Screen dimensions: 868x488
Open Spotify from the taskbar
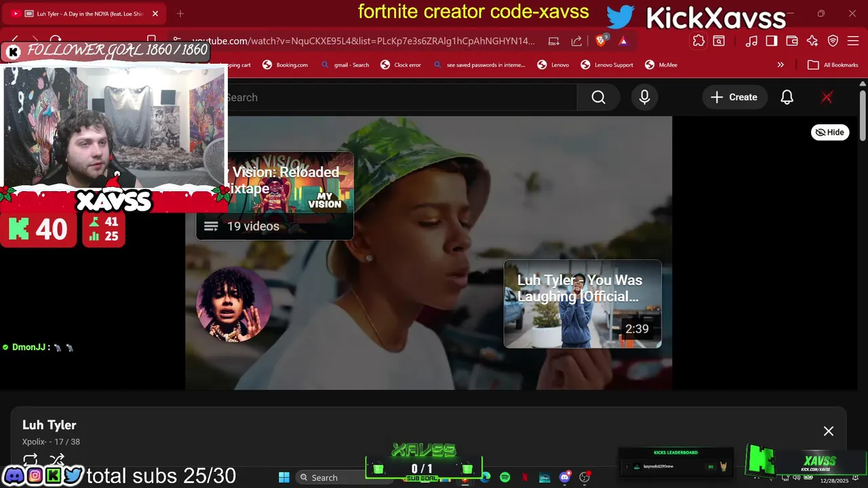(505, 477)
